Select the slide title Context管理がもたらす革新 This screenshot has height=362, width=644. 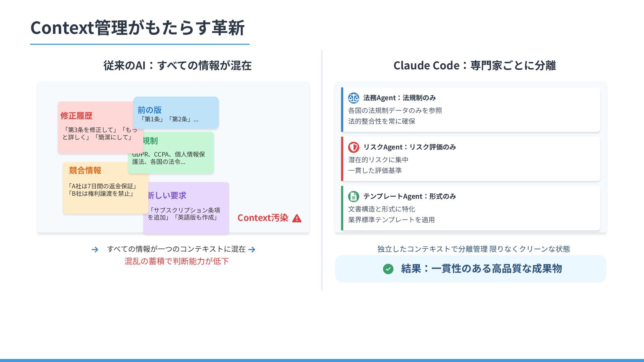click(x=138, y=27)
